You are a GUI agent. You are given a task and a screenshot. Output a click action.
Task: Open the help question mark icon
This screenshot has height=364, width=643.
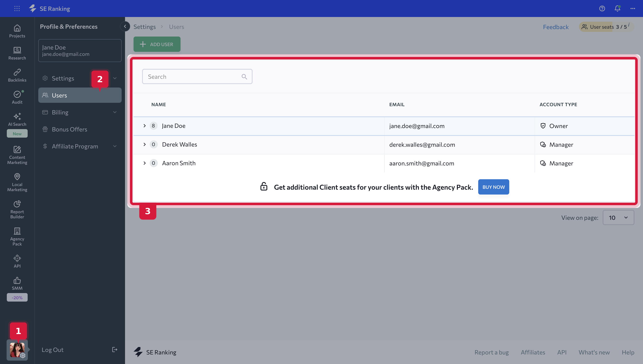point(602,8)
